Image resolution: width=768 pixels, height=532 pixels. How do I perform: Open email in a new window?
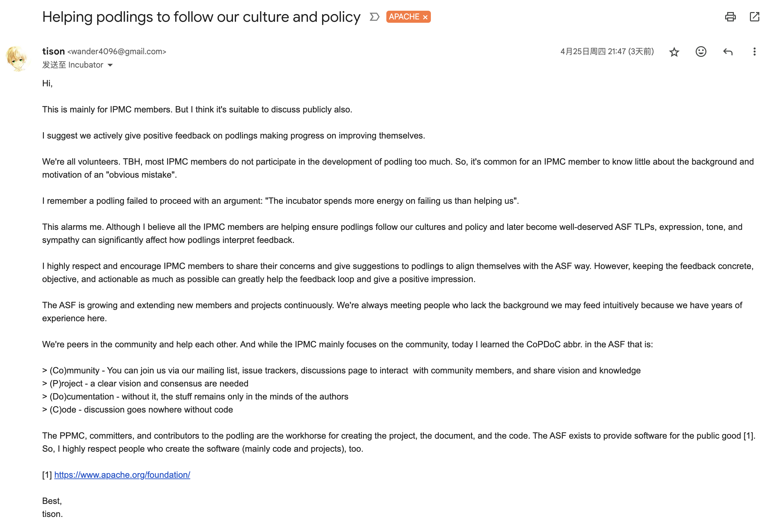[754, 17]
